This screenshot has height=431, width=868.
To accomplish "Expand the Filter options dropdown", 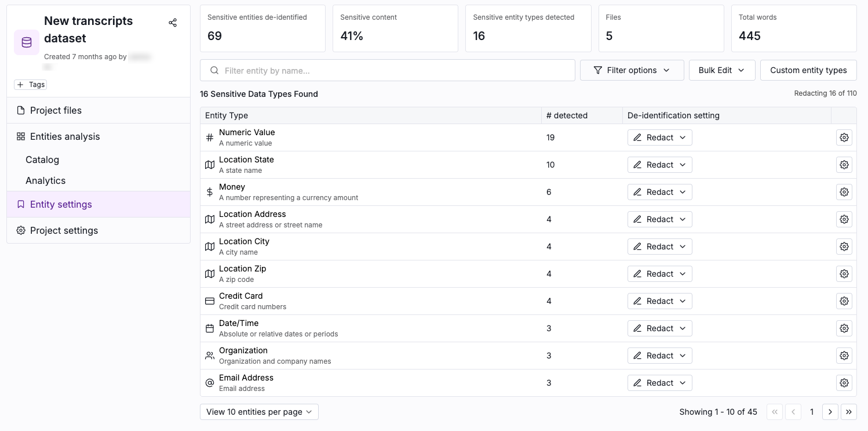I will (x=632, y=70).
